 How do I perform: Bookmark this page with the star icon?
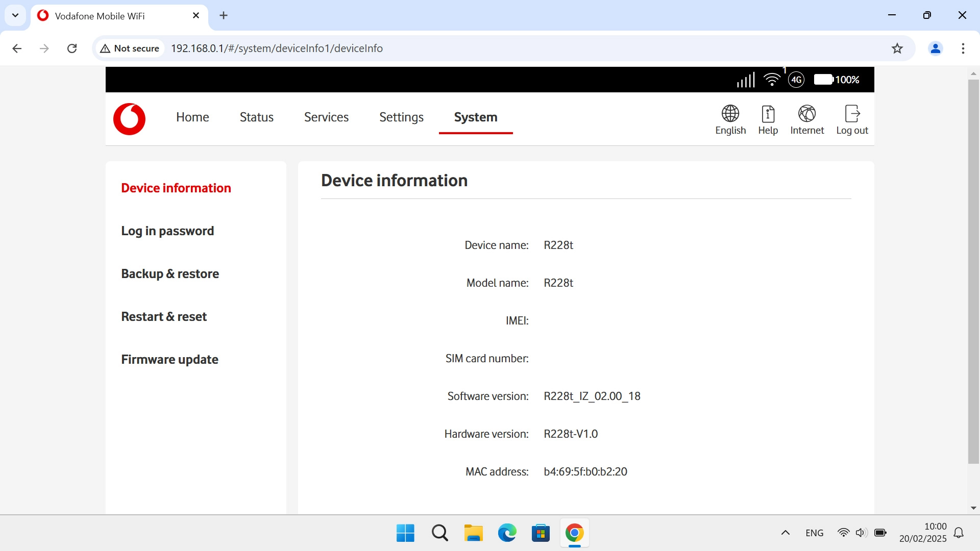pyautogui.click(x=897, y=48)
